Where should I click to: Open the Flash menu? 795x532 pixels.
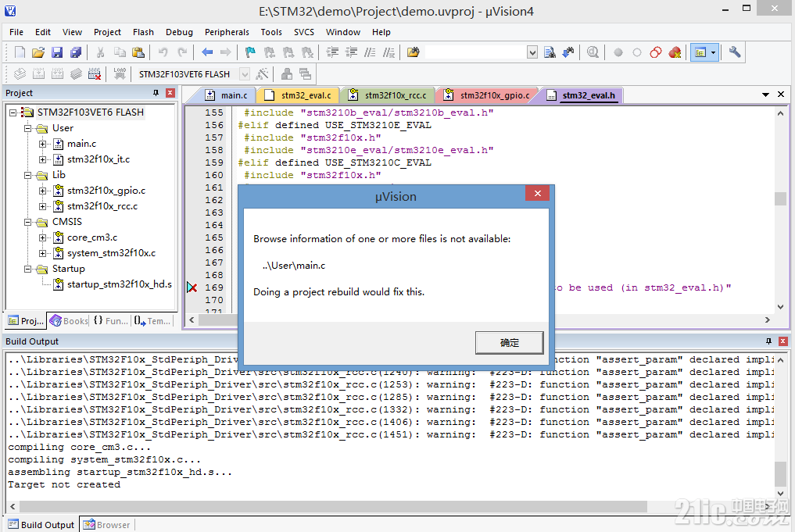143,32
